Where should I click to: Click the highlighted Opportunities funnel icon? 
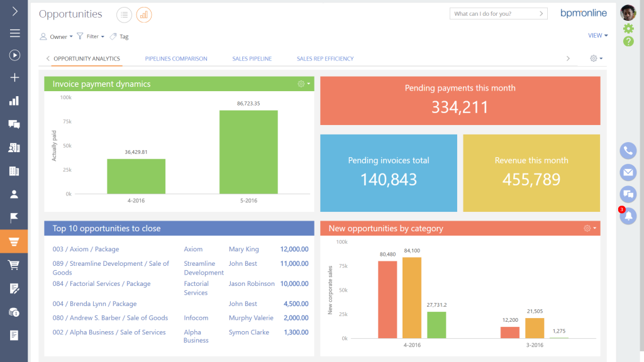tap(14, 240)
